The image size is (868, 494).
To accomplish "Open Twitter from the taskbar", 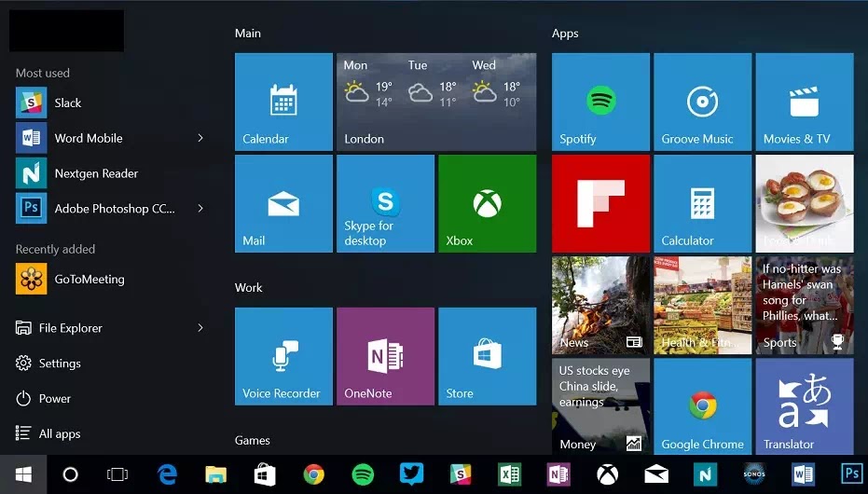I will pyautogui.click(x=411, y=474).
